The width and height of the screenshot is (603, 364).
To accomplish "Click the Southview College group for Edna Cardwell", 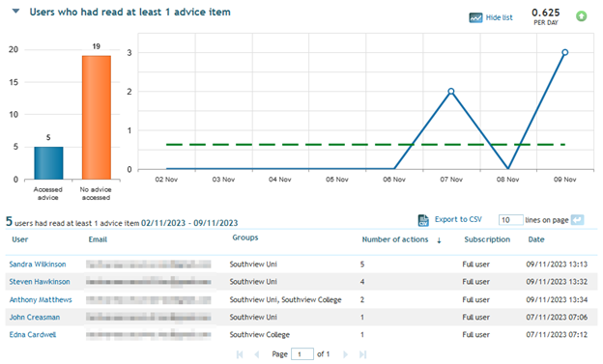I will pyautogui.click(x=260, y=335).
